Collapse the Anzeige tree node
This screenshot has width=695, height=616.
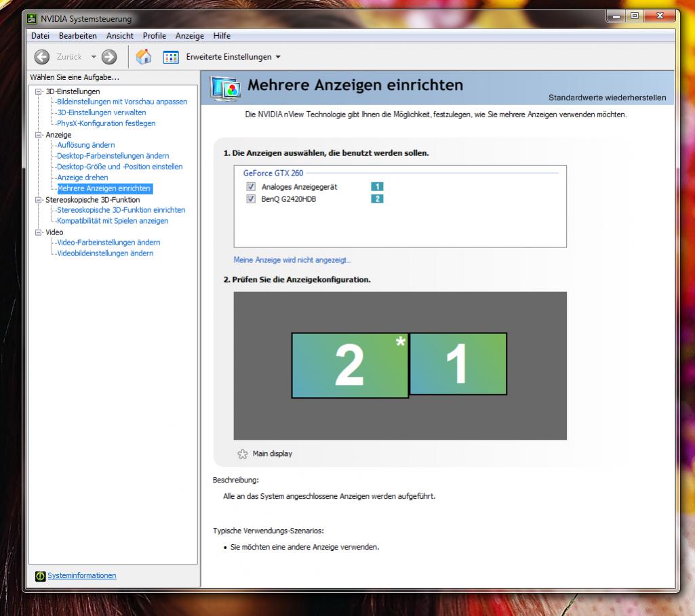(x=39, y=135)
